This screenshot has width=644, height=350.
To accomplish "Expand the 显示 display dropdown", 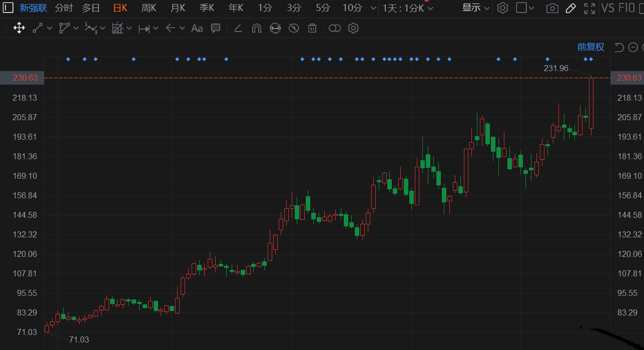I will click(x=475, y=8).
